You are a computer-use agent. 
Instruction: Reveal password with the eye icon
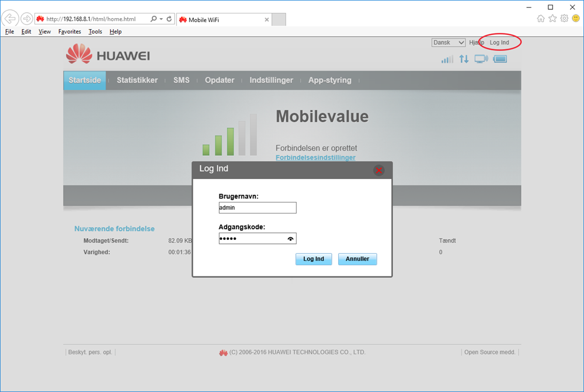point(290,239)
